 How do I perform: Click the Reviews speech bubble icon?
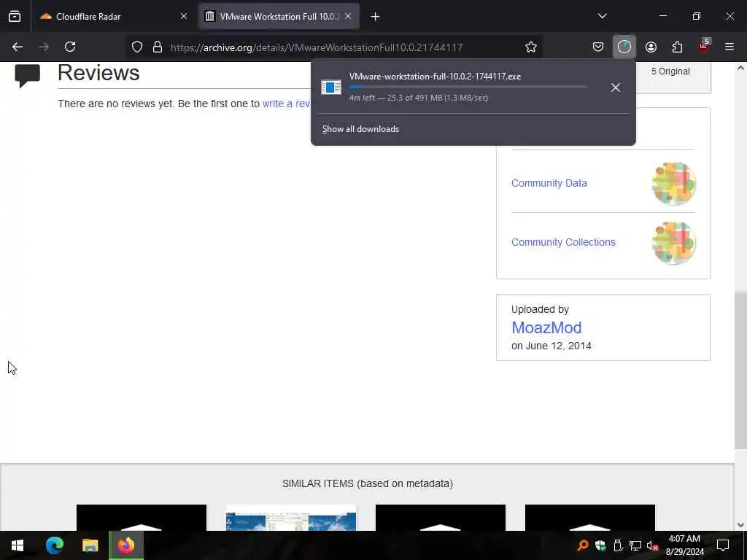27,76
